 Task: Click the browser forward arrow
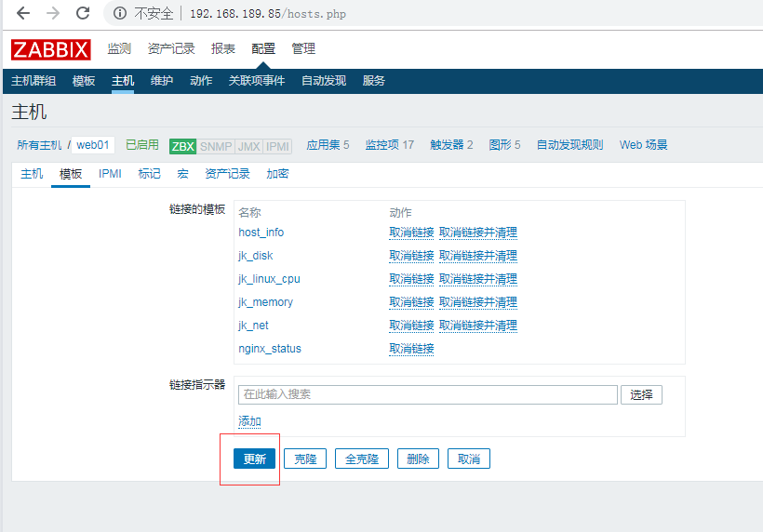(x=53, y=13)
